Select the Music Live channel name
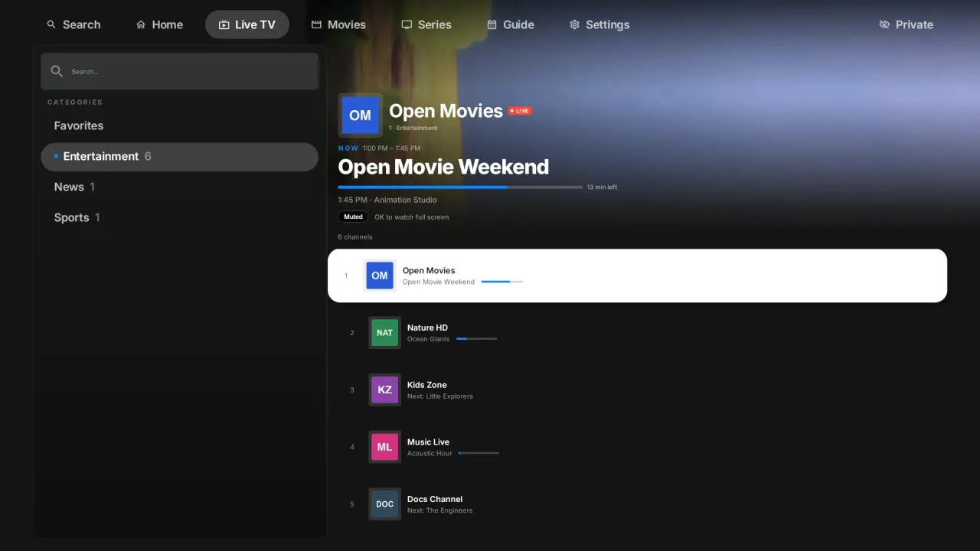The width and height of the screenshot is (980, 551). click(428, 442)
